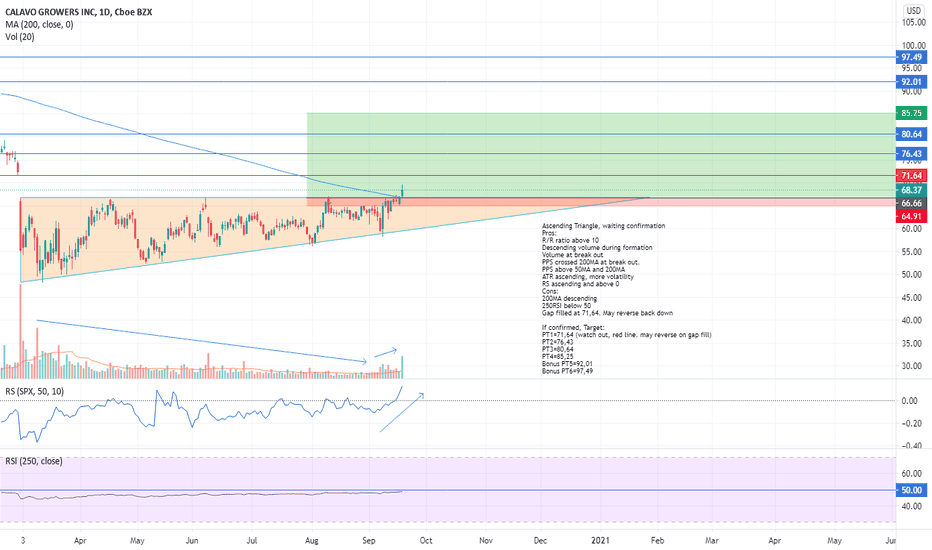Screen dimensions: 932x550
Task: Click the 92.01 price line label
Action: point(911,81)
